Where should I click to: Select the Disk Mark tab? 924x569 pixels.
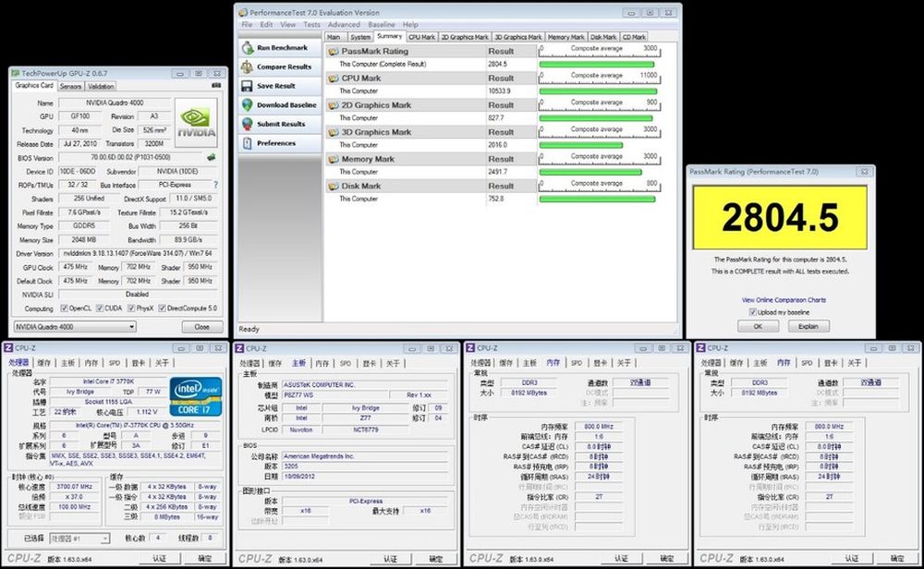603,37
